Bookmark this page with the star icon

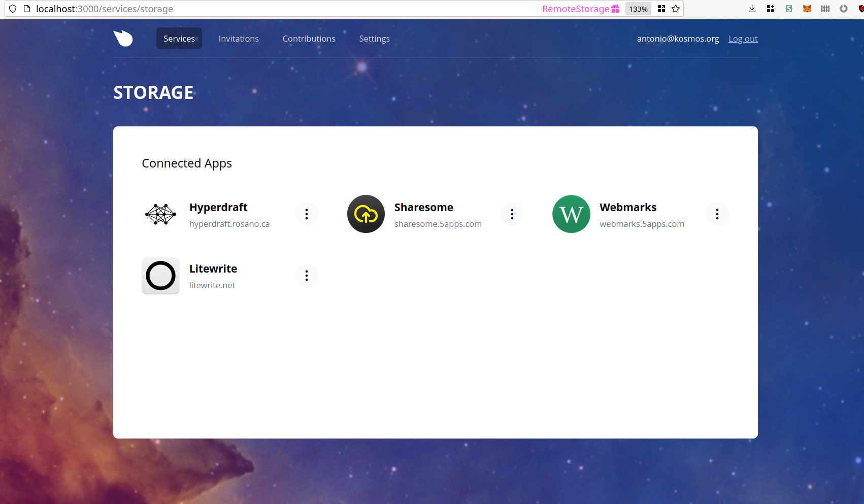676,9
